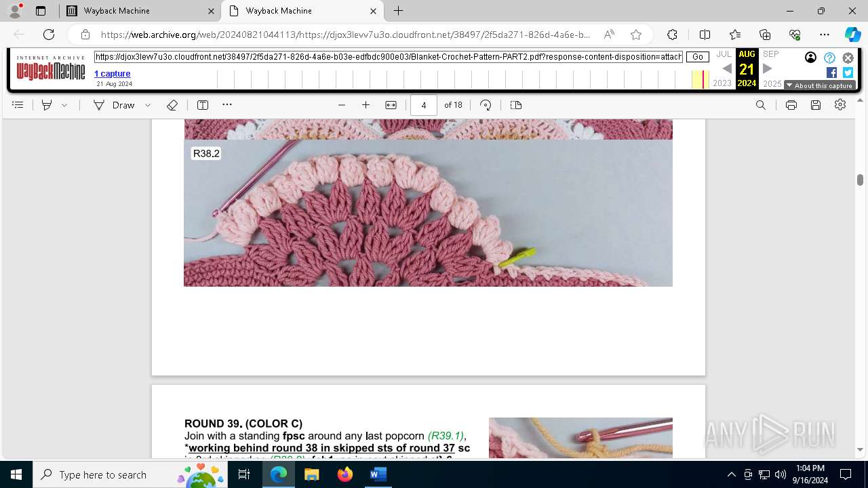Screen dimensions: 868x488
Task: Launch Firefox from taskbar
Action: 345,474
